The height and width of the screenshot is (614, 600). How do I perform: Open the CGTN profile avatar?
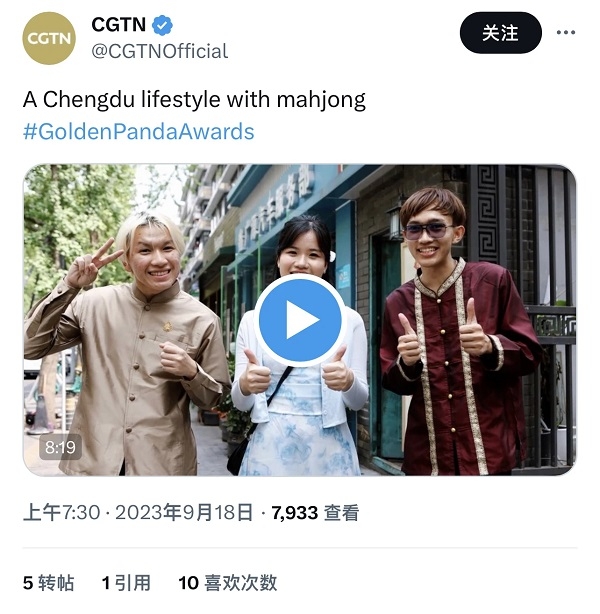[x=49, y=38]
